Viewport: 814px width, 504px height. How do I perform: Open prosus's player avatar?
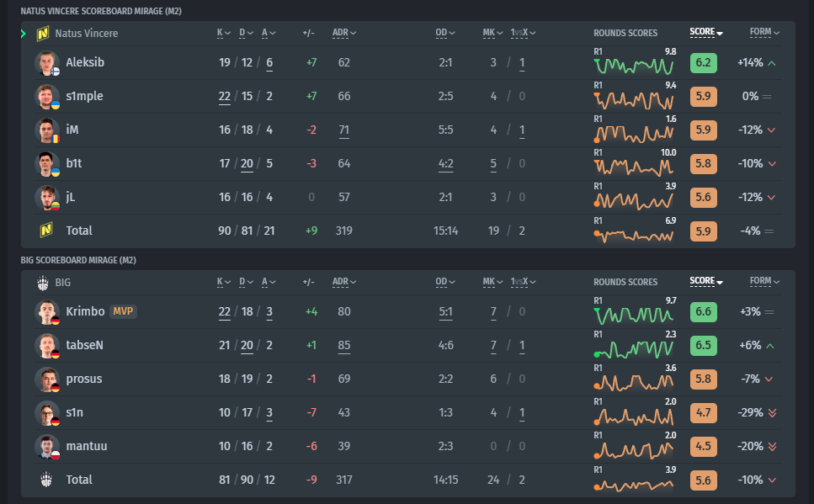pos(47,379)
